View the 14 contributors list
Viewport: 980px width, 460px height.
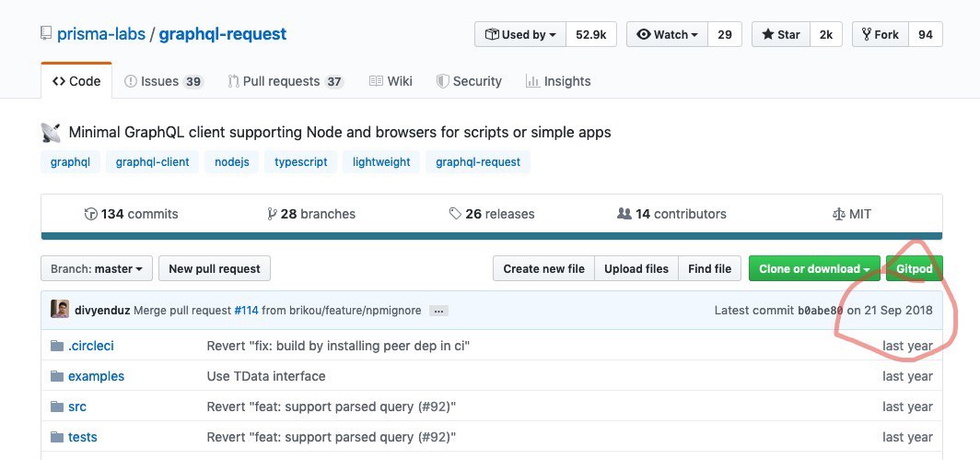671,214
